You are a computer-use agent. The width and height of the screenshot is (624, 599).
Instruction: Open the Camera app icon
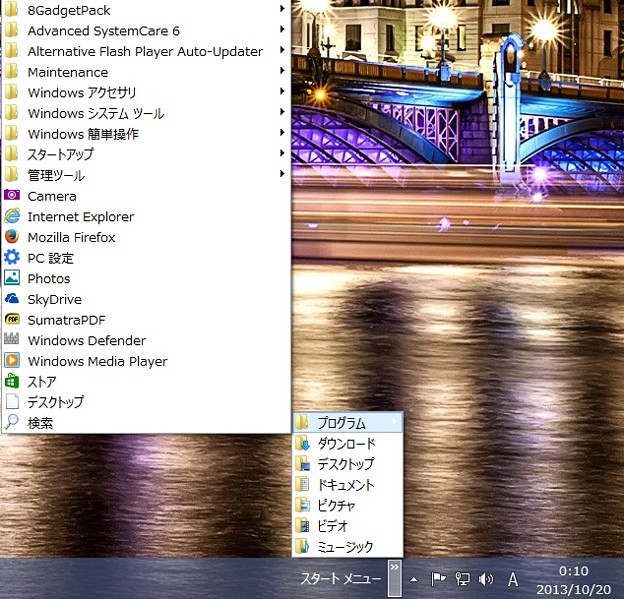click(x=12, y=195)
